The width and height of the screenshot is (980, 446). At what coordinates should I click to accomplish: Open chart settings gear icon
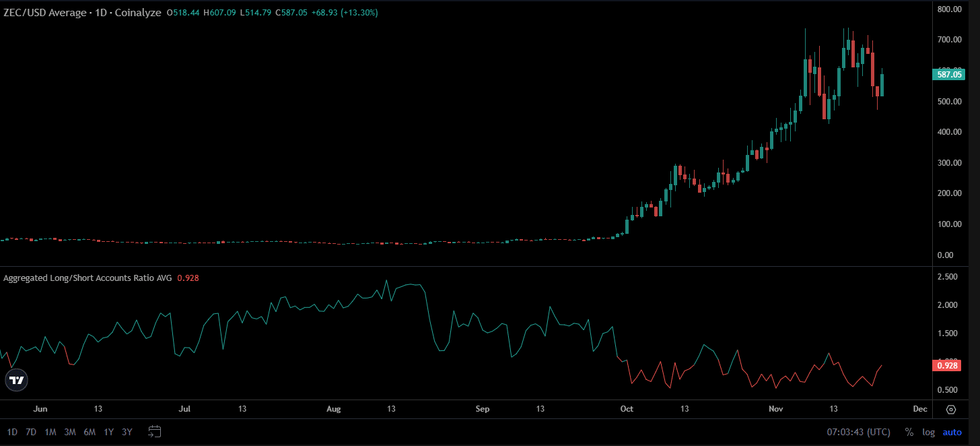(x=950, y=410)
